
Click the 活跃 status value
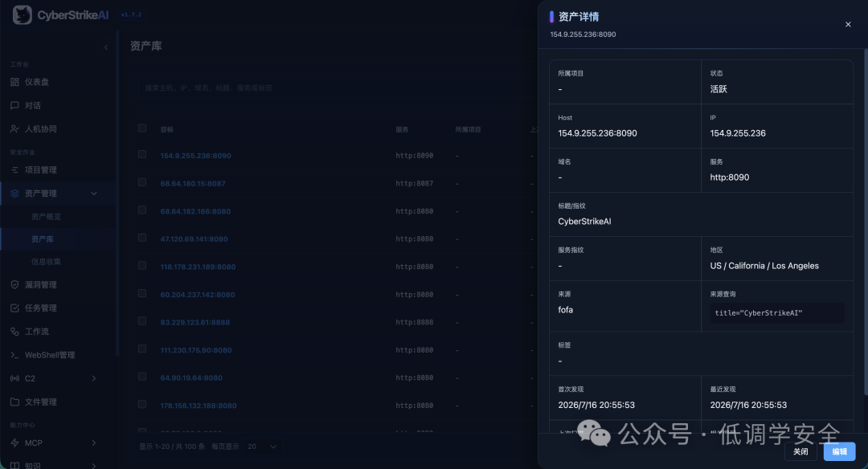coord(719,89)
